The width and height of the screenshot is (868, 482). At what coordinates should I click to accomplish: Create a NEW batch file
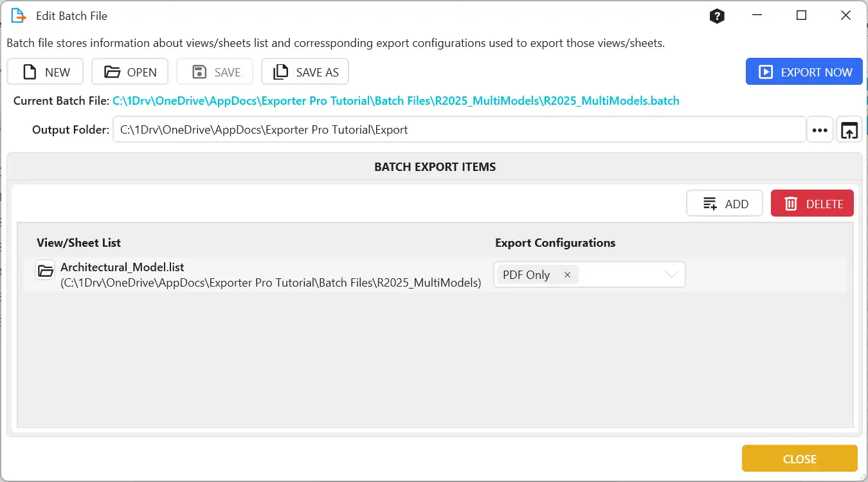point(45,72)
